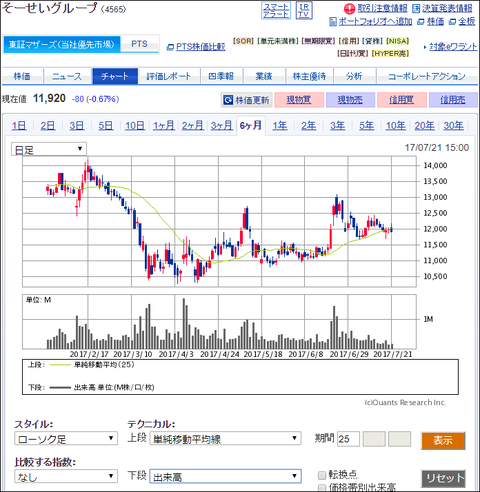Select the 5日 chart period
This screenshot has width=480, height=492.
point(105,126)
